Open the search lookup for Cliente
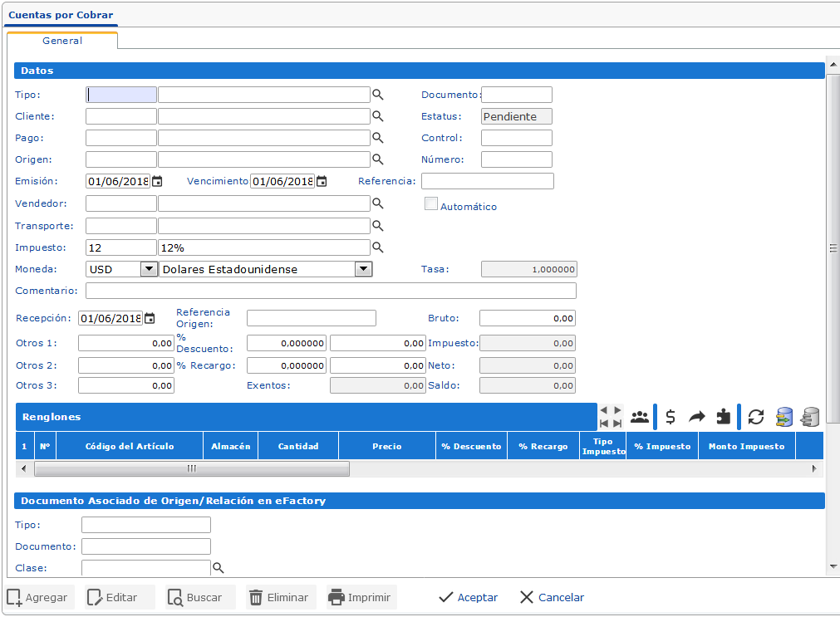 [377, 116]
